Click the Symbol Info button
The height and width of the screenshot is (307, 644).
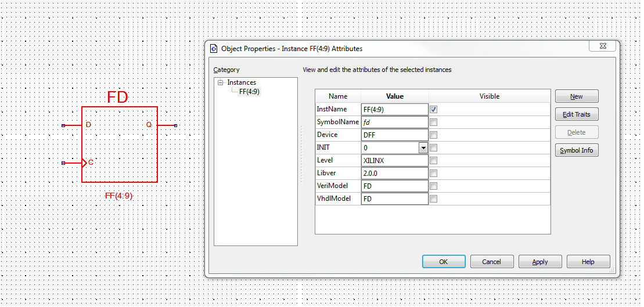577,151
